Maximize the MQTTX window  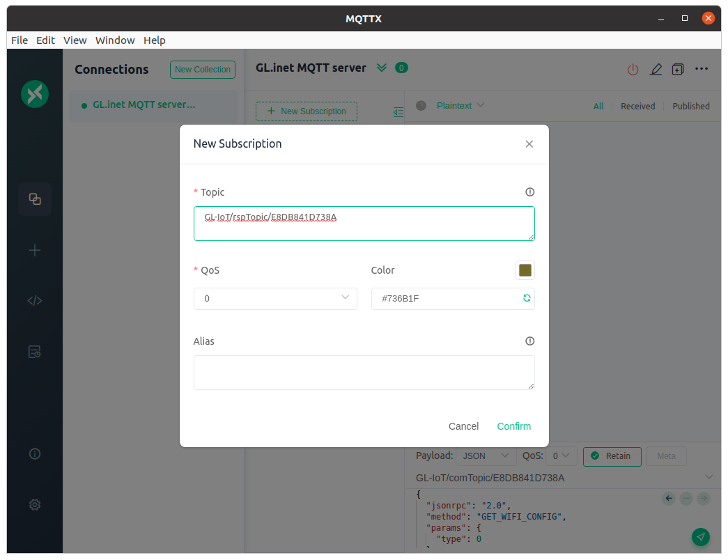pyautogui.click(x=684, y=19)
